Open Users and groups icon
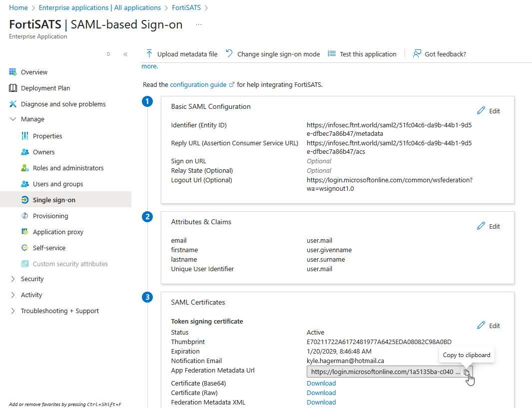 point(25,183)
